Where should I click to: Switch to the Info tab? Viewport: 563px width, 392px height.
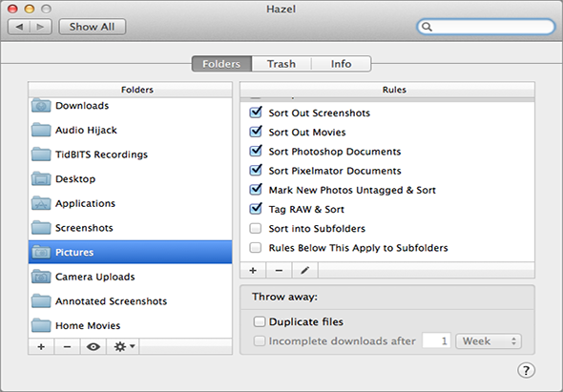coord(341,64)
